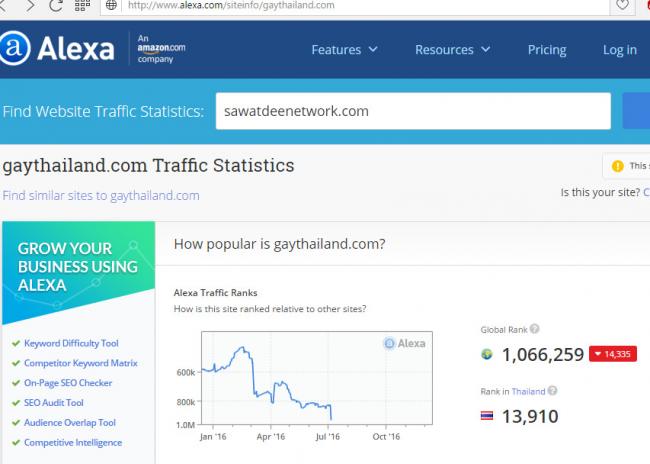
Task: Open the Pricing page
Action: (547, 50)
